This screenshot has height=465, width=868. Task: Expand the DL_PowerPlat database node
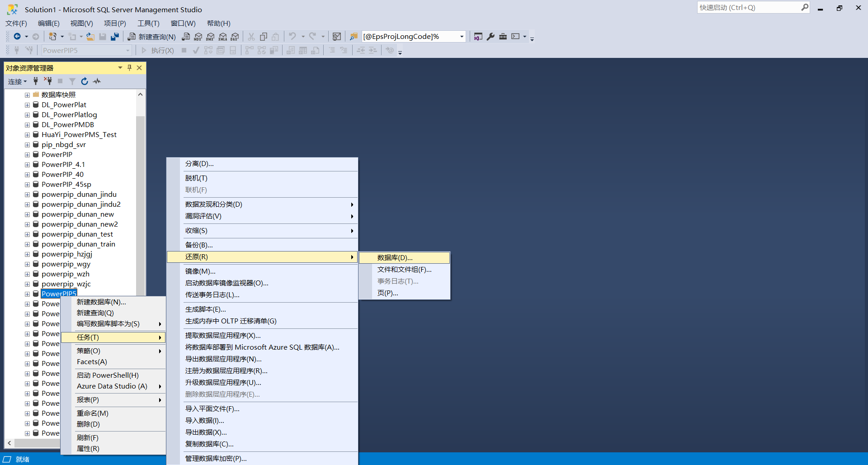[x=27, y=105]
